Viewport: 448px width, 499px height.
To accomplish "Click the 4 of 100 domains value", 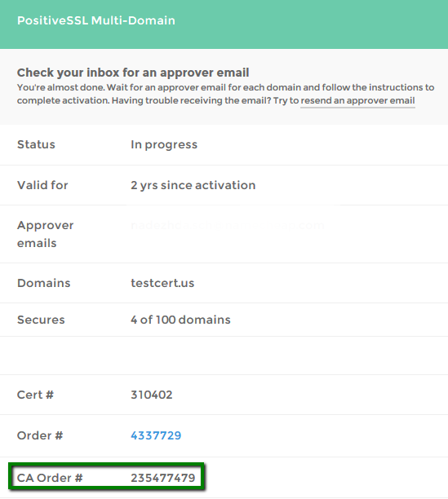I will 180,320.
